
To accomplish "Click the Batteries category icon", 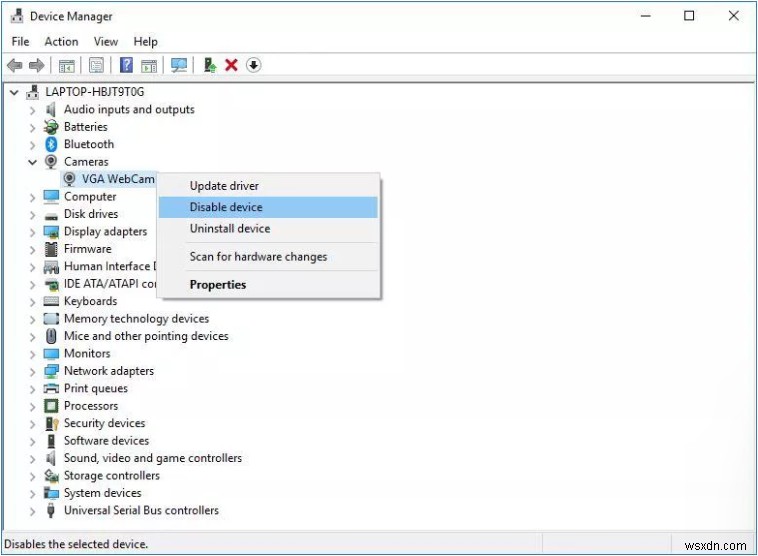I will coord(51,127).
